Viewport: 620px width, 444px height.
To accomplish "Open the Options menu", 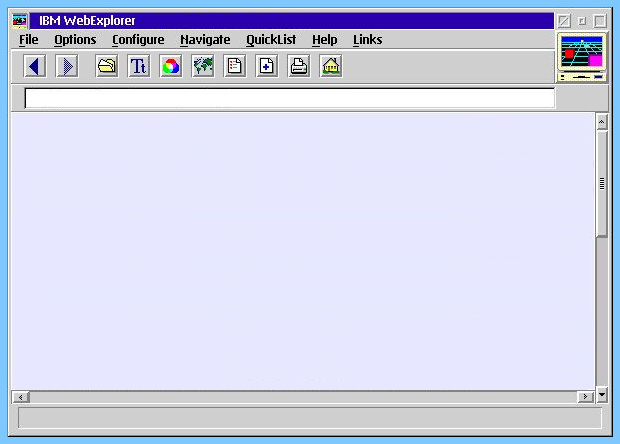I will [75, 40].
